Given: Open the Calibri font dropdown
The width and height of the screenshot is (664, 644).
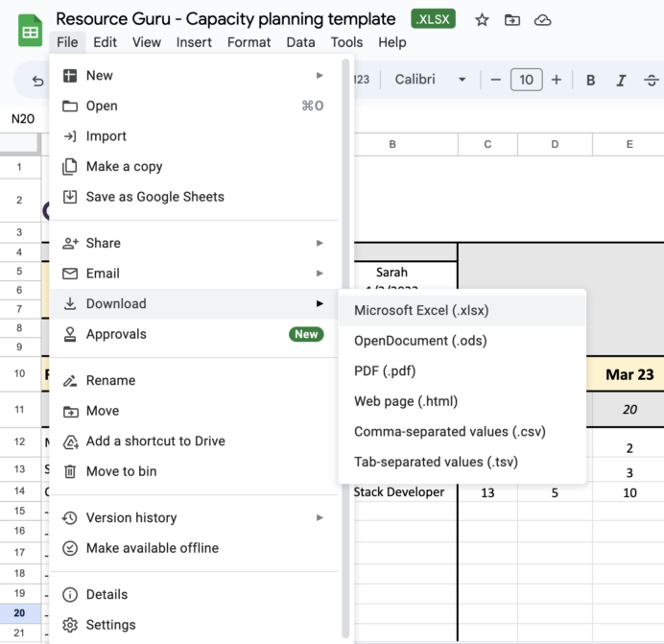Looking at the screenshot, I should pos(430,80).
